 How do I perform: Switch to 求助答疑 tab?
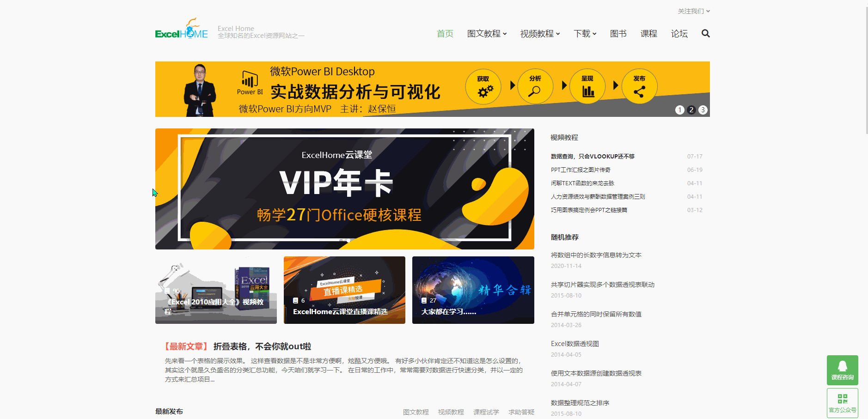(521, 412)
